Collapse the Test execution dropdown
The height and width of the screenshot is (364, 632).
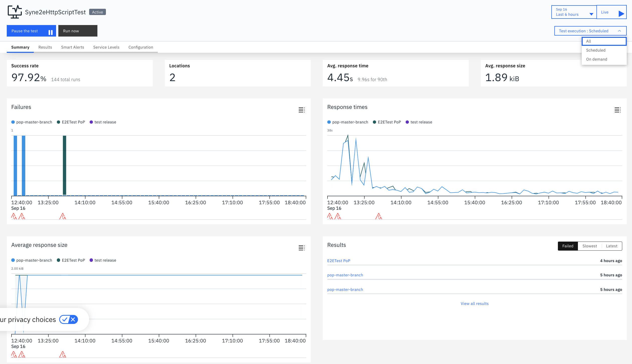tap(590, 31)
